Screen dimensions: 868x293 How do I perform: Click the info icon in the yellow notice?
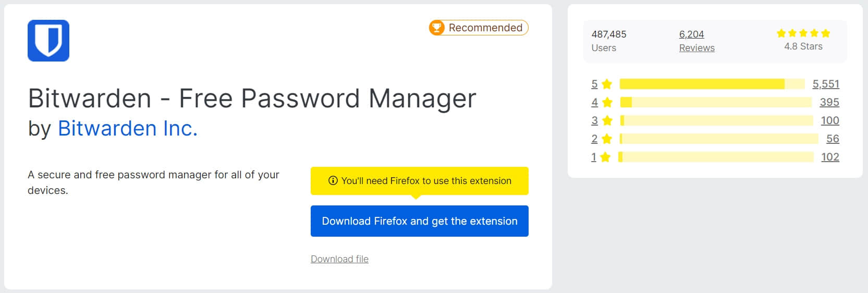tap(333, 180)
